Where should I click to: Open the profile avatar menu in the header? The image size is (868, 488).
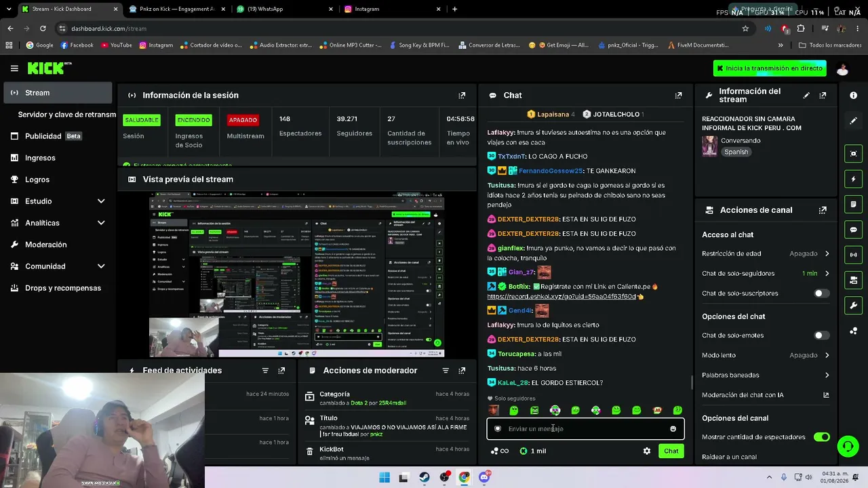[842, 68]
